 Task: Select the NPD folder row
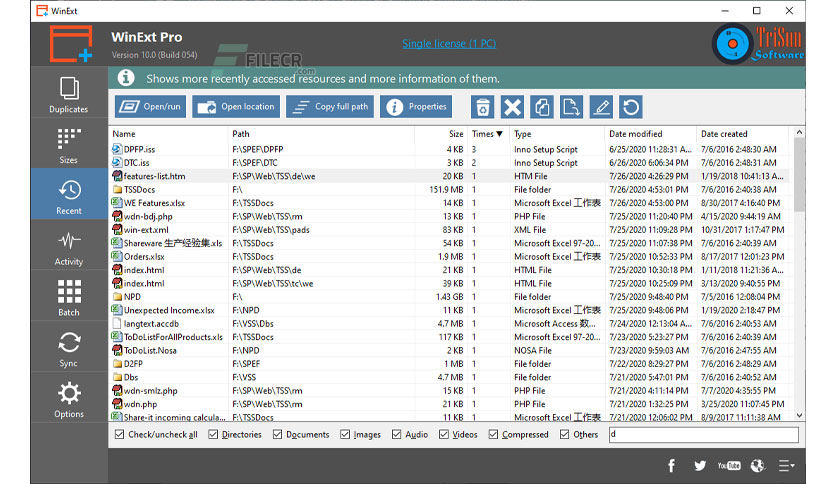tap(449, 296)
